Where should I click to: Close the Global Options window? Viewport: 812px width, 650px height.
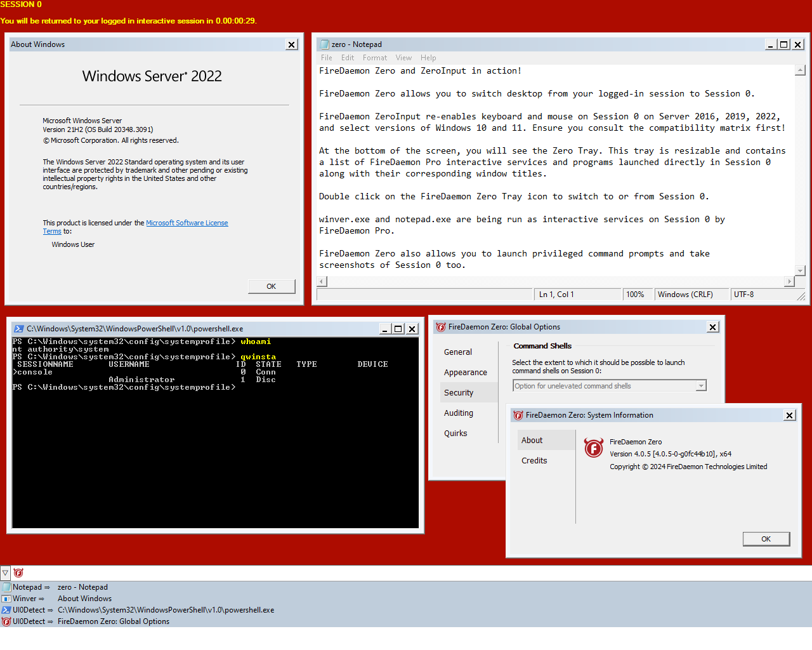[x=713, y=327]
